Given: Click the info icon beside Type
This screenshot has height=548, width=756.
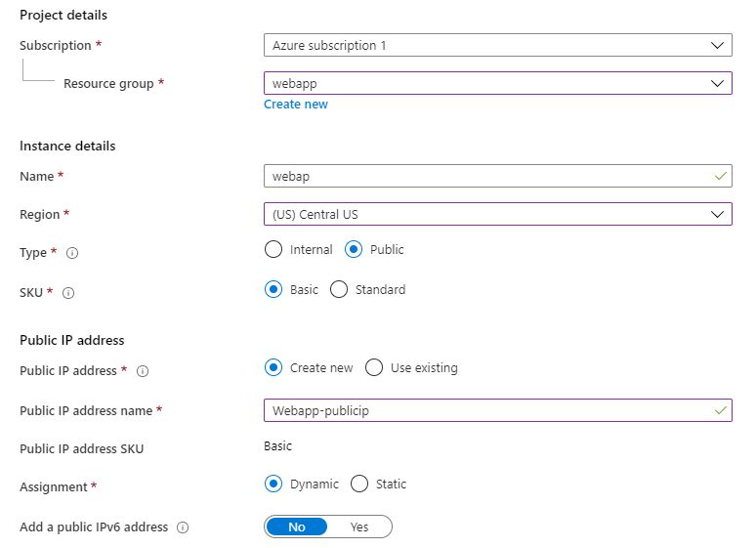Looking at the screenshot, I should click(72, 253).
